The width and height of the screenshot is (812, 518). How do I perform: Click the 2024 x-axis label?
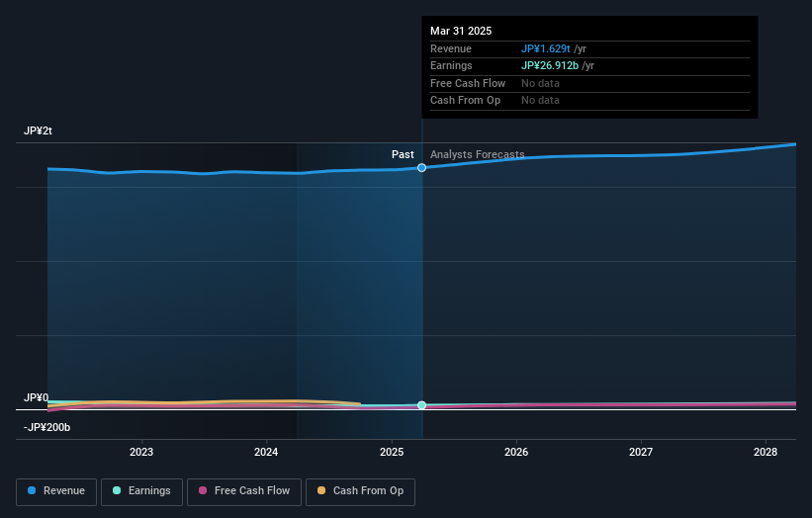click(266, 452)
